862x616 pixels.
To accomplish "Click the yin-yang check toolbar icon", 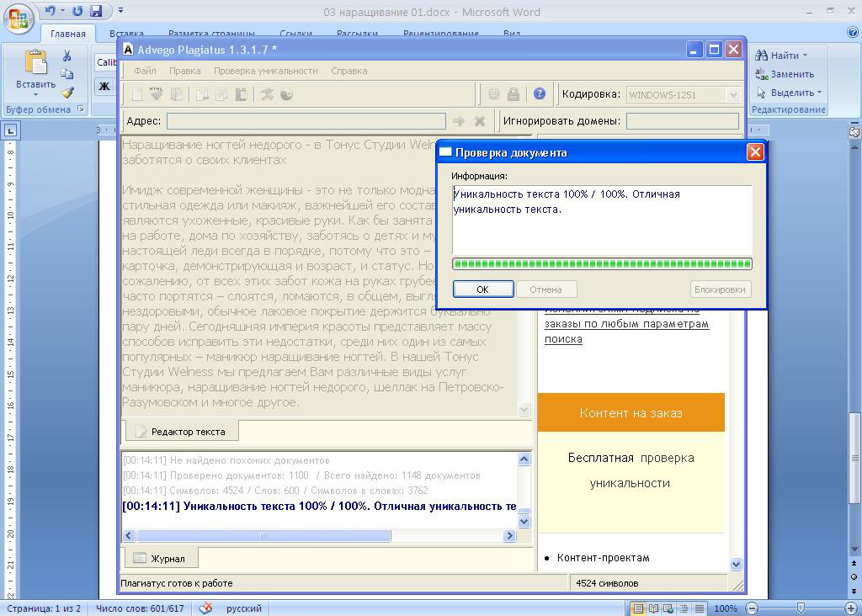I will click(x=286, y=94).
